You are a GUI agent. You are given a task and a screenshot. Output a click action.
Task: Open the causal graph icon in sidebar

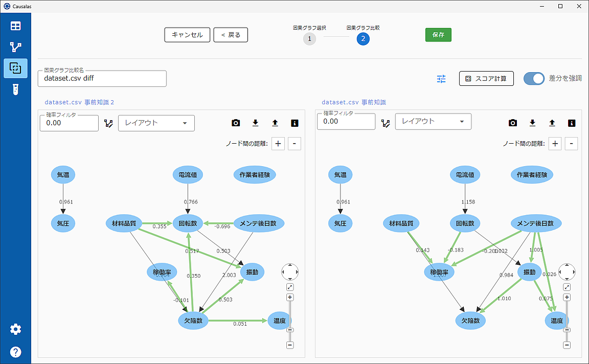(x=15, y=47)
